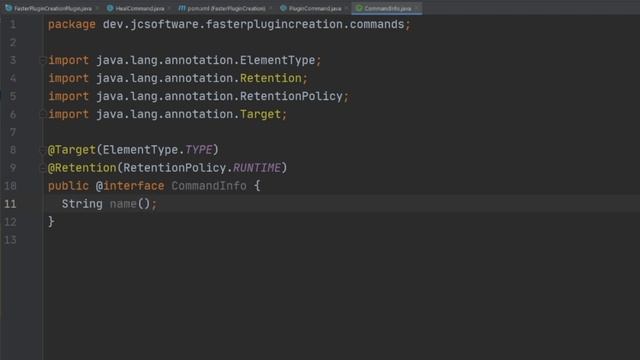The height and width of the screenshot is (360, 640).
Task: Click the 'String' type on line 11
Action: (82, 204)
